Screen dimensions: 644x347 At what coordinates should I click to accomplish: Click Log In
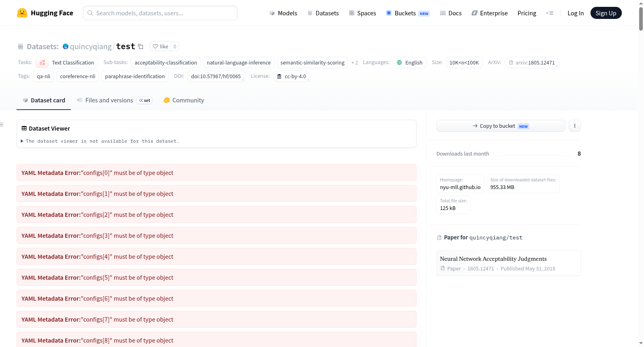coord(576,13)
